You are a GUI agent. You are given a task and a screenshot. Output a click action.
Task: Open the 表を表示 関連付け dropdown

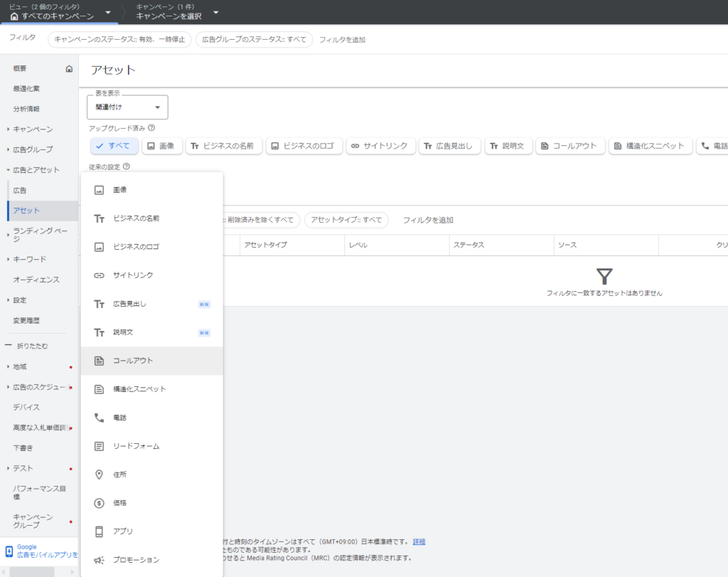pyautogui.click(x=127, y=107)
